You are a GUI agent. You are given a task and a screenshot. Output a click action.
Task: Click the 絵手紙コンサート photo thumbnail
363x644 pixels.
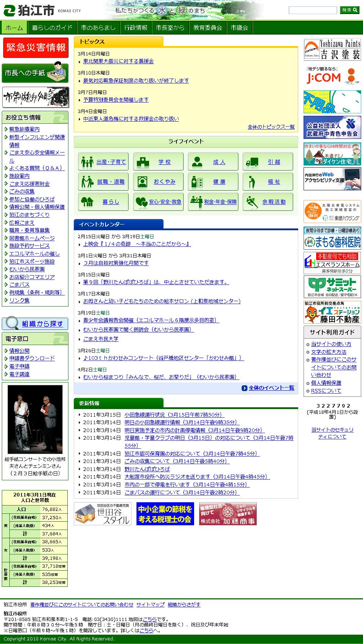[x=35, y=419]
